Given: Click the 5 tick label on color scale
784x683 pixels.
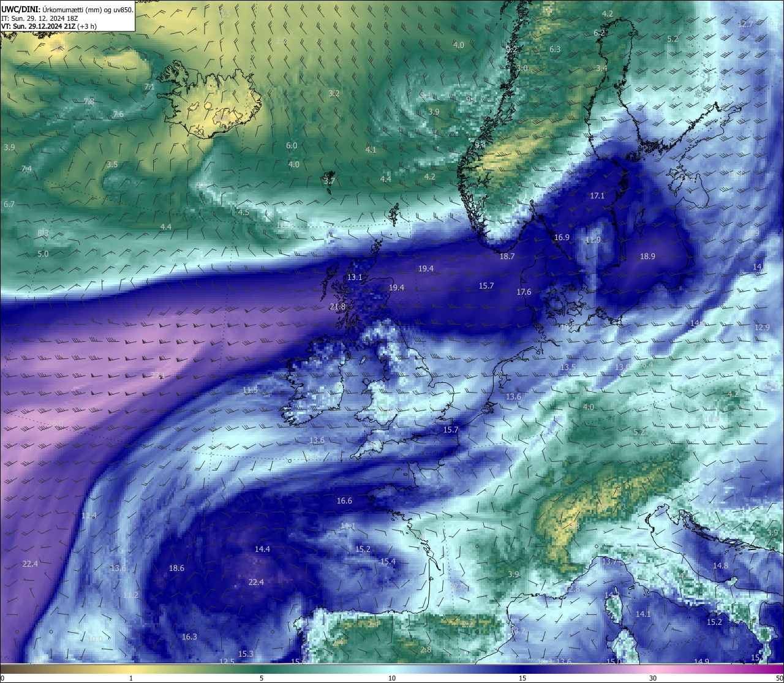Looking at the screenshot, I should (x=262, y=678).
